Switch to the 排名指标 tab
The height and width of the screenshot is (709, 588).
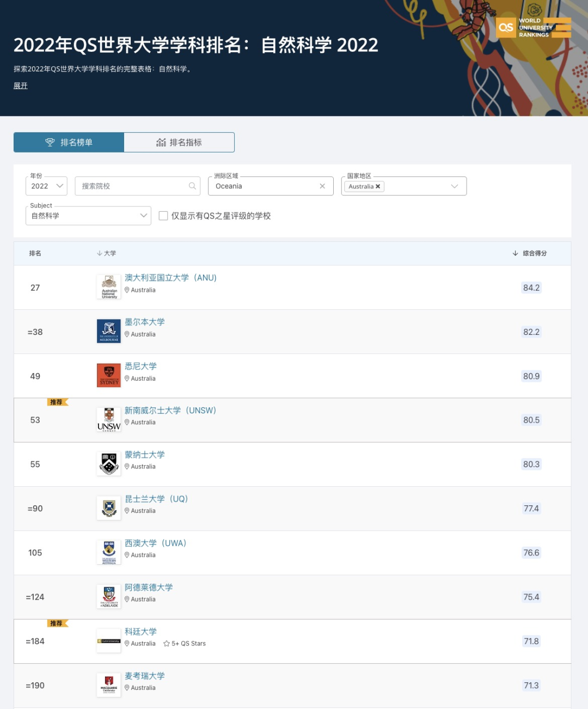coord(179,142)
